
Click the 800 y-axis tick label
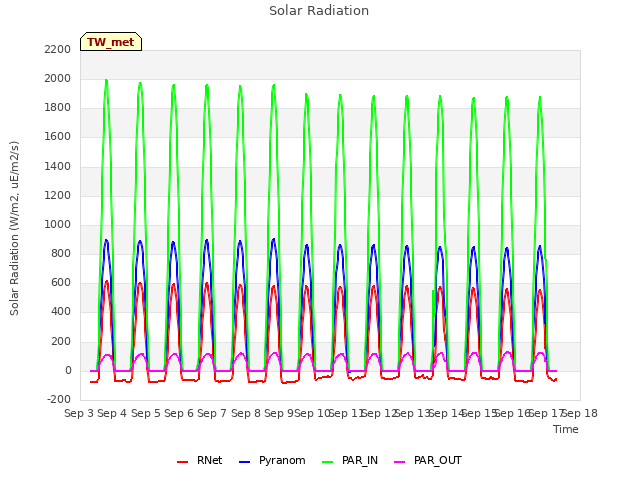[61, 254]
